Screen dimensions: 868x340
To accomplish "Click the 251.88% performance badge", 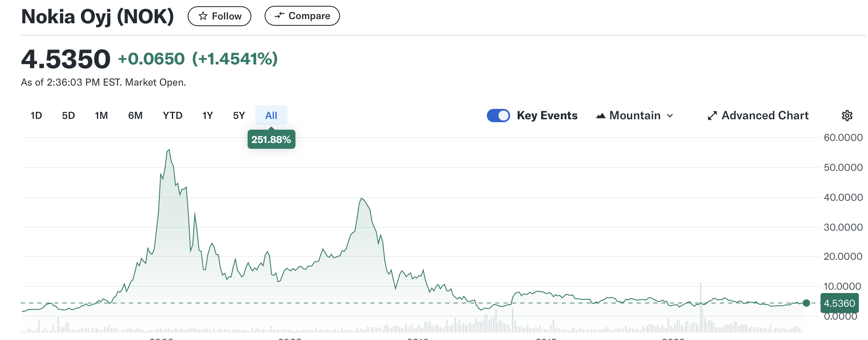I will tap(271, 140).
